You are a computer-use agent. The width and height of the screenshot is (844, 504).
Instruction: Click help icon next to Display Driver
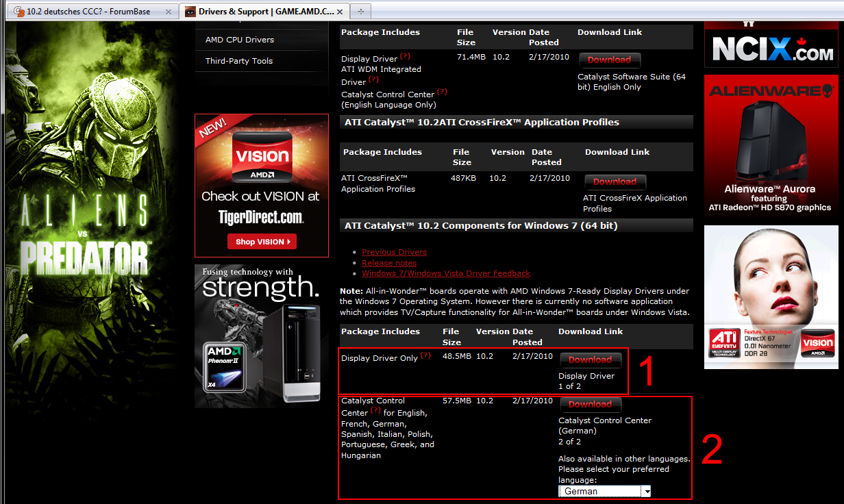coord(405,56)
